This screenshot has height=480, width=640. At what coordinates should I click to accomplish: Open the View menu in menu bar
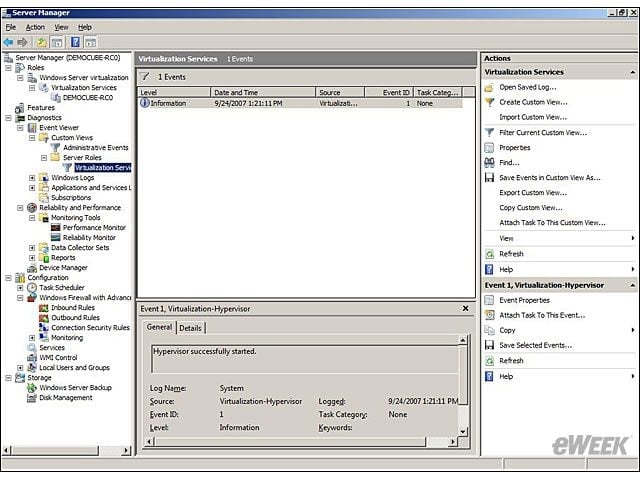tap(62, 27)
